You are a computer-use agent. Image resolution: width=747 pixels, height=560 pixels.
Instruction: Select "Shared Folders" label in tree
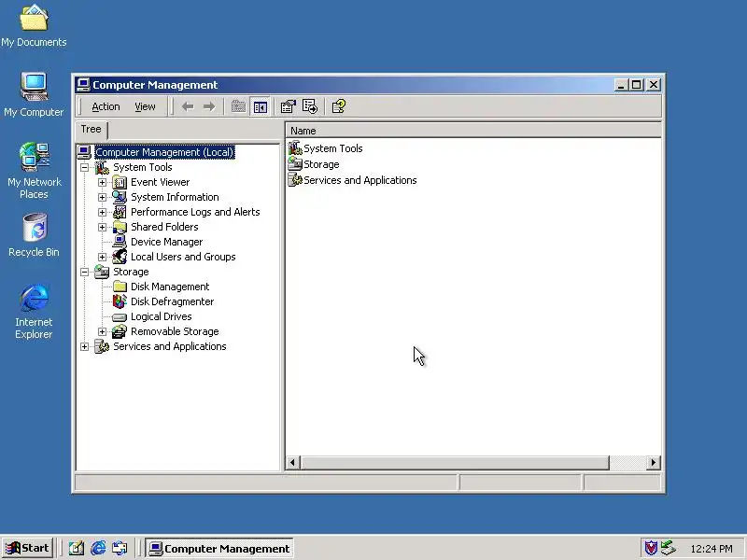[164, 227]
